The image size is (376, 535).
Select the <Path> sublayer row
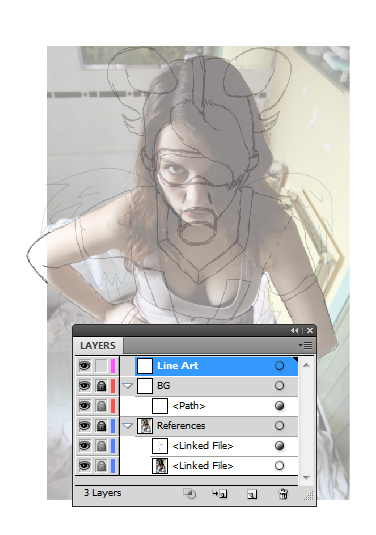(209, 406)
